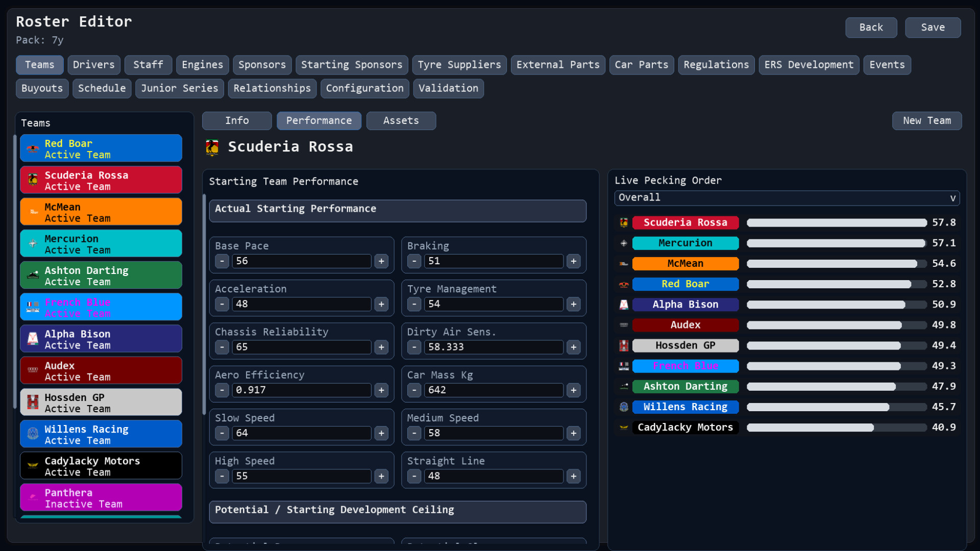Click the Red Boar team logo in the Teams list
Image resolution: width=980 pixels, height=551 pixels.
pos(33,149)
